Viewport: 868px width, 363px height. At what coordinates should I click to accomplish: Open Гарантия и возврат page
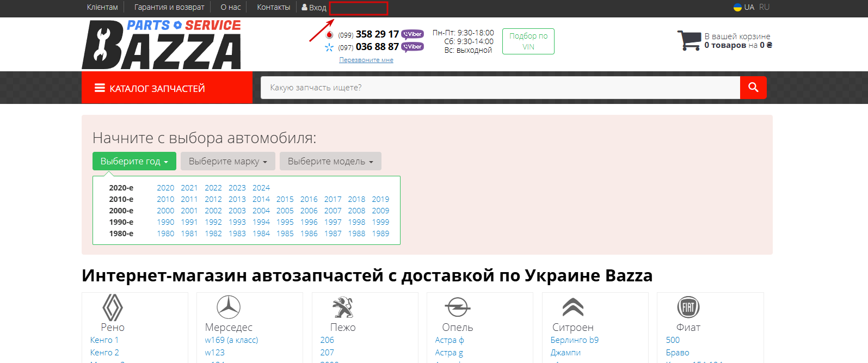[169, 7]
